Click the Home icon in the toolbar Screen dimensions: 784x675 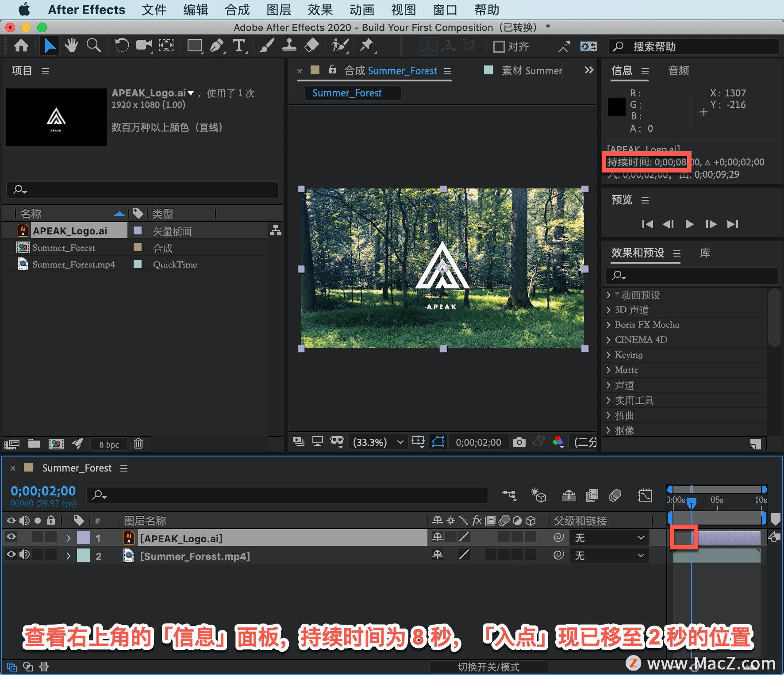pyautogui.click(x=21, y=46)
